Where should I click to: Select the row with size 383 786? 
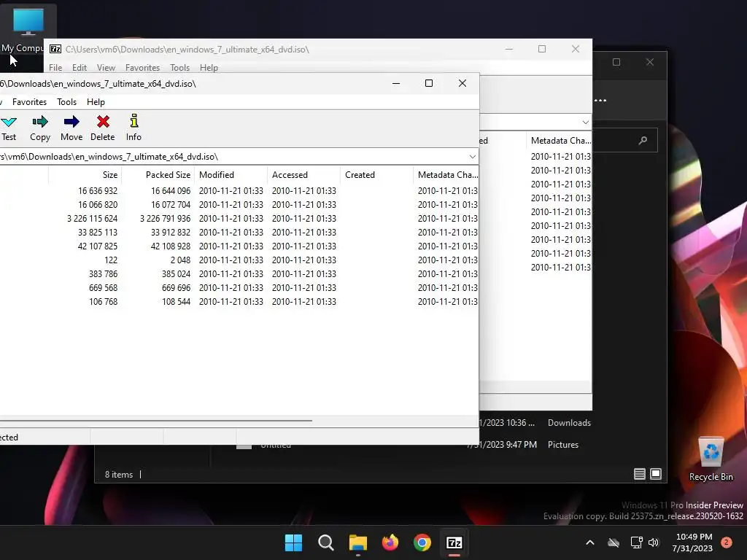pos(239,274)
